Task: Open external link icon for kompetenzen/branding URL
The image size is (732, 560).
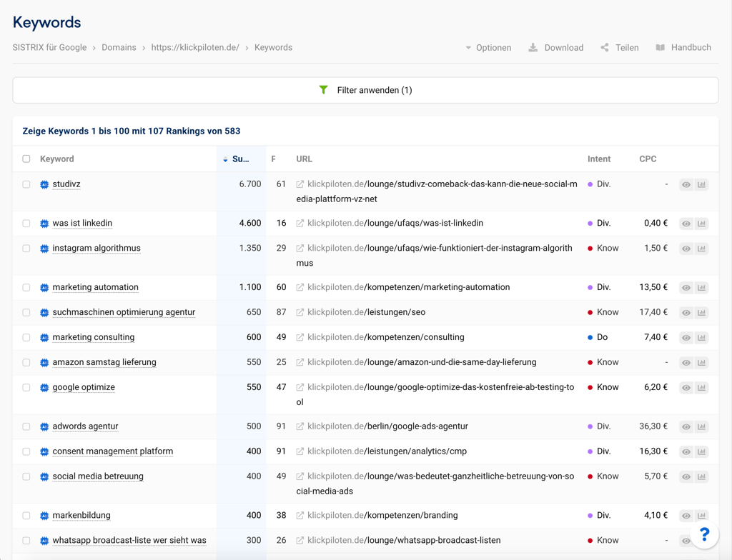Action: pyautogui.click(x=300, y=516)
